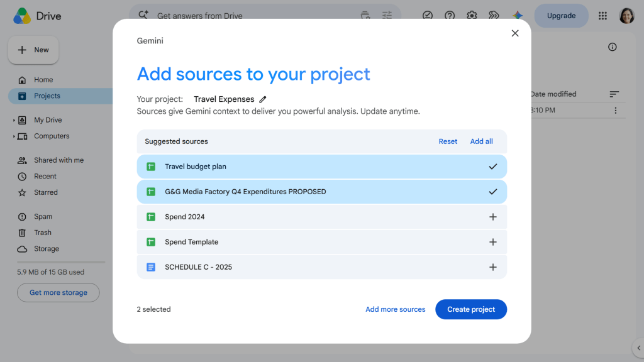Expand the side panel chevron
This screenshot has height=362, width=644.
(639, 348)
